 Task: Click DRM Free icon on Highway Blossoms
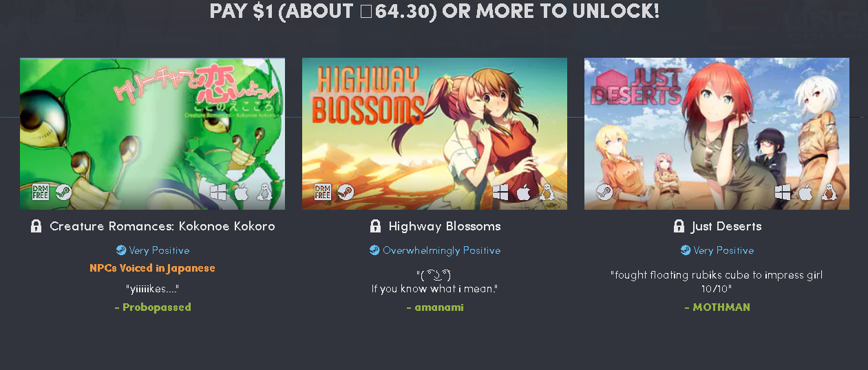322,192
